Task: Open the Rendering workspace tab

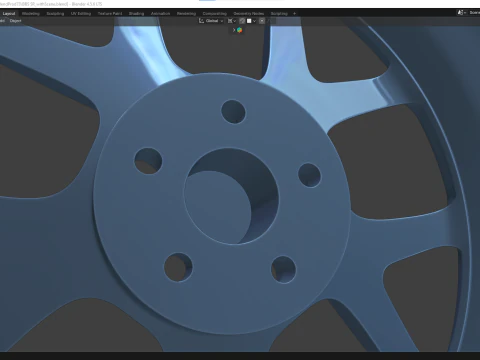Action: click(186, 13)
